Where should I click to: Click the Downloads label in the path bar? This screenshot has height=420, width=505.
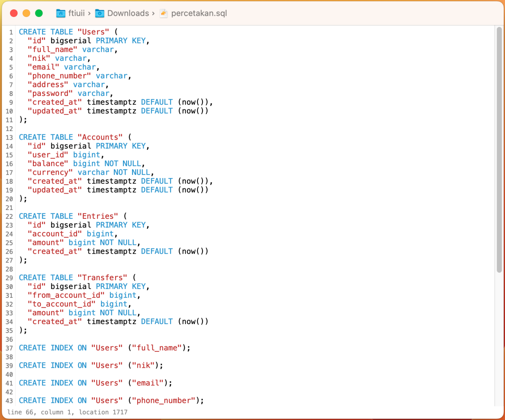[x=128, y=13]
